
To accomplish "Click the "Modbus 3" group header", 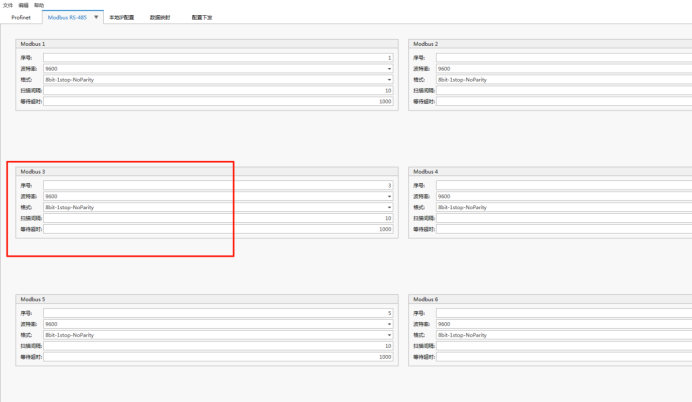I will [207, 171].
